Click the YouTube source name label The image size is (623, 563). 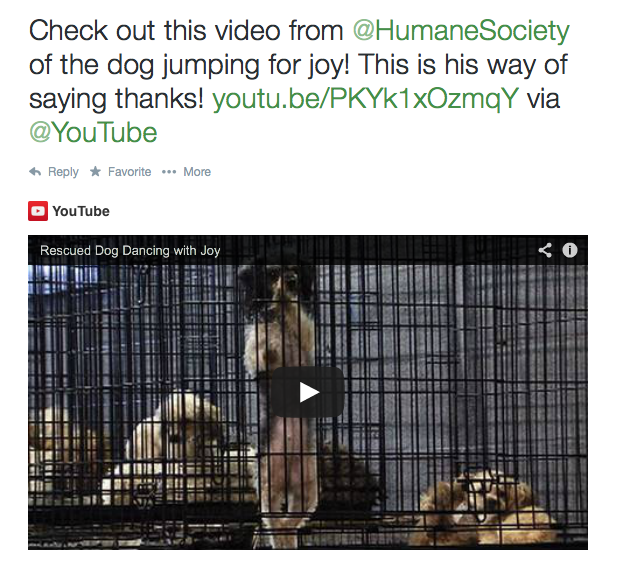point(81,211)
